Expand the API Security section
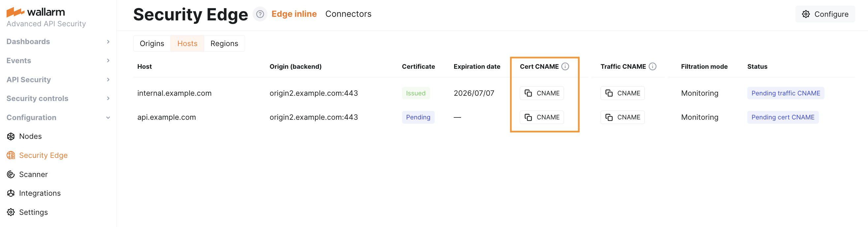This screenshot has width=868, height=227. 58,80
